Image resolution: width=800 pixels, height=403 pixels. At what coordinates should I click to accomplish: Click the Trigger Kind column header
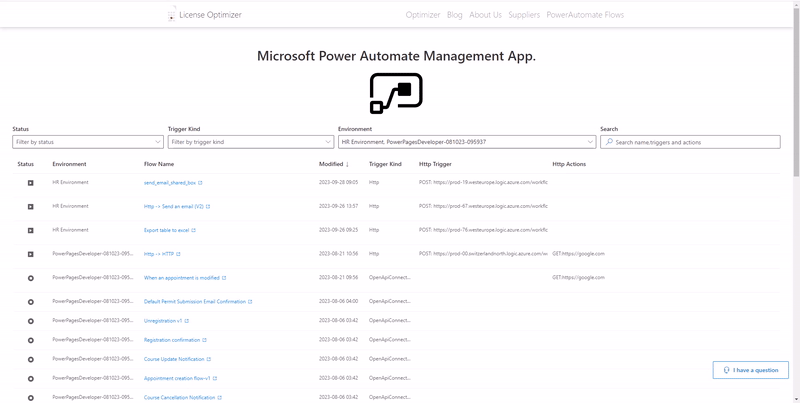point(385,164)
